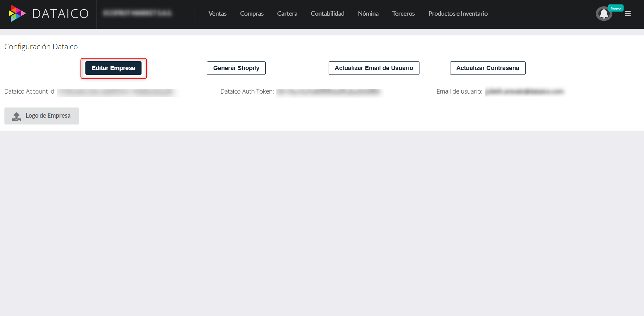Open the Nómina menu
The width and height of the screenshot is (644, 316).
pyautogui.click(x=368, y=14)
